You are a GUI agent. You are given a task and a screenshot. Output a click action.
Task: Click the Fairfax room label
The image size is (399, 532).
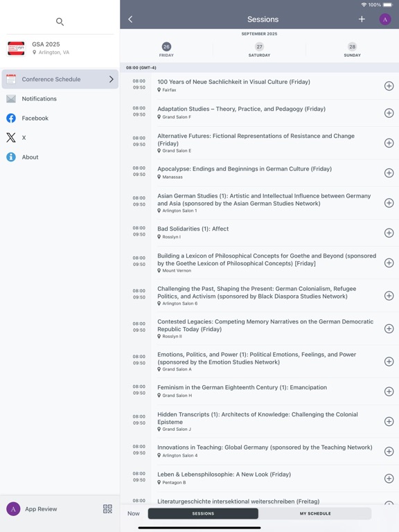point(169,90)
